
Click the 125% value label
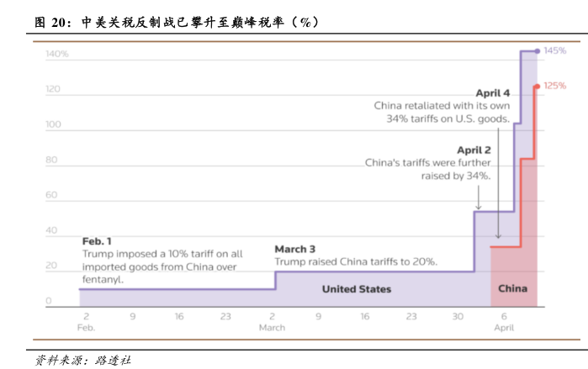coord(555,86)
